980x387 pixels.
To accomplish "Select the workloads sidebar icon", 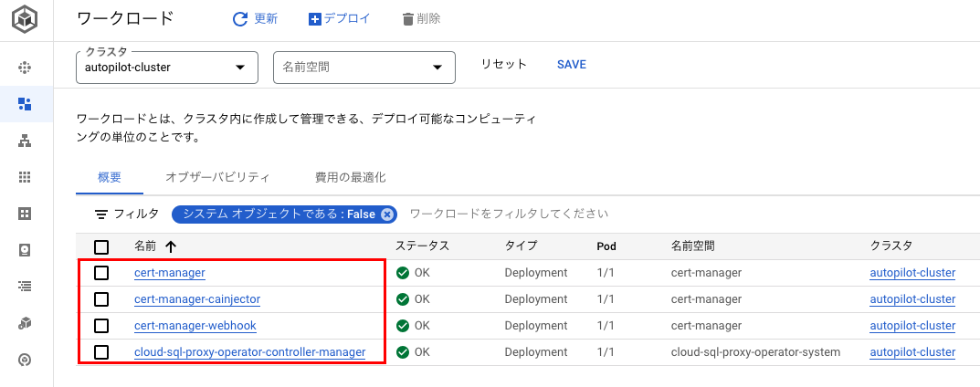I will (25, 104).
